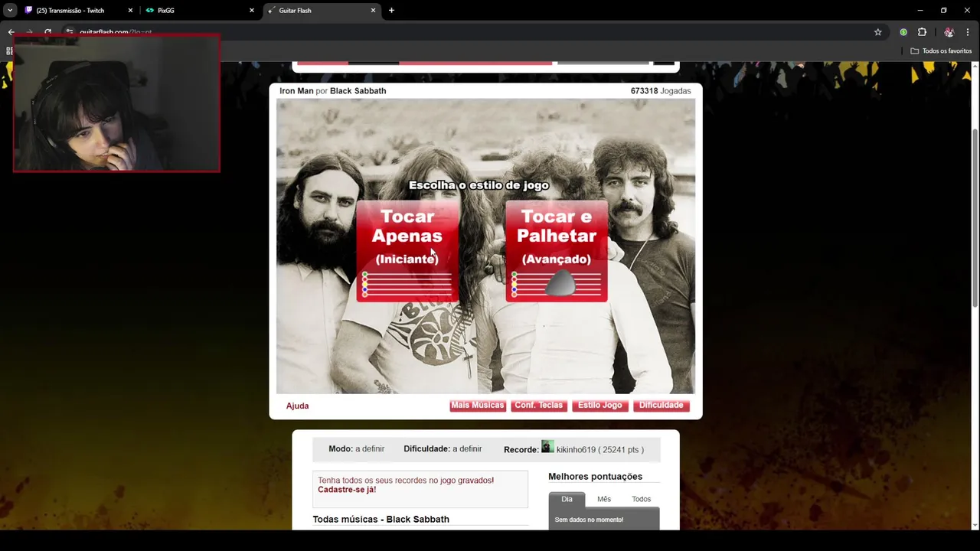Close the Guitar Flash browser tab
The height and width of the screenshot is (551, 980).
coord(374,11)
